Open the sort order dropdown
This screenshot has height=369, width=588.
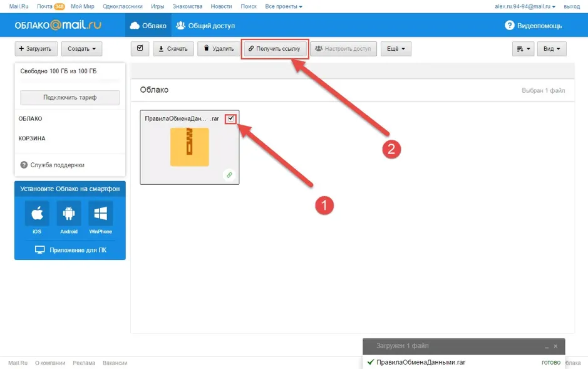tap(523, 49)
